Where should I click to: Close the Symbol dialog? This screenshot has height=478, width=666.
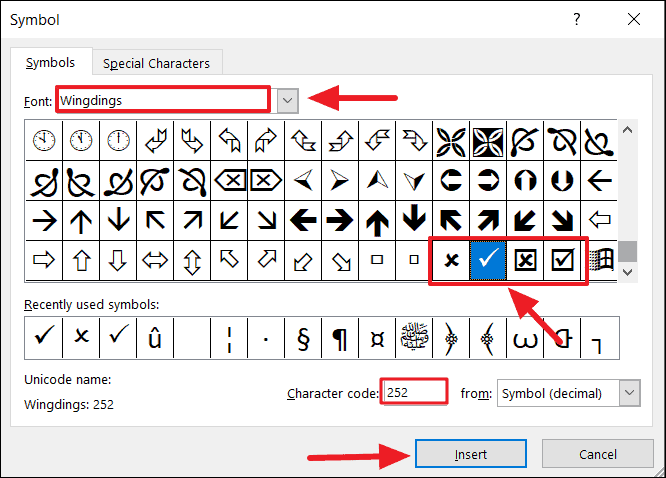point(634,19)
